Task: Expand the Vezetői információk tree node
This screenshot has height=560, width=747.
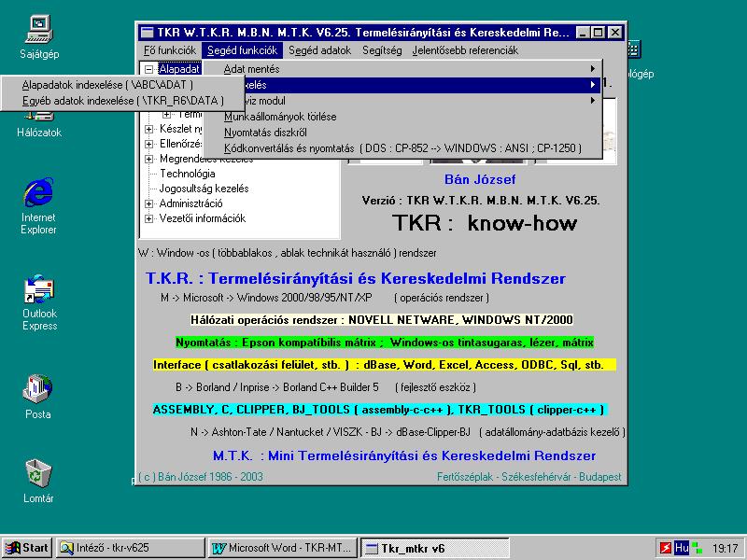Action: click(x=149, y=218)
